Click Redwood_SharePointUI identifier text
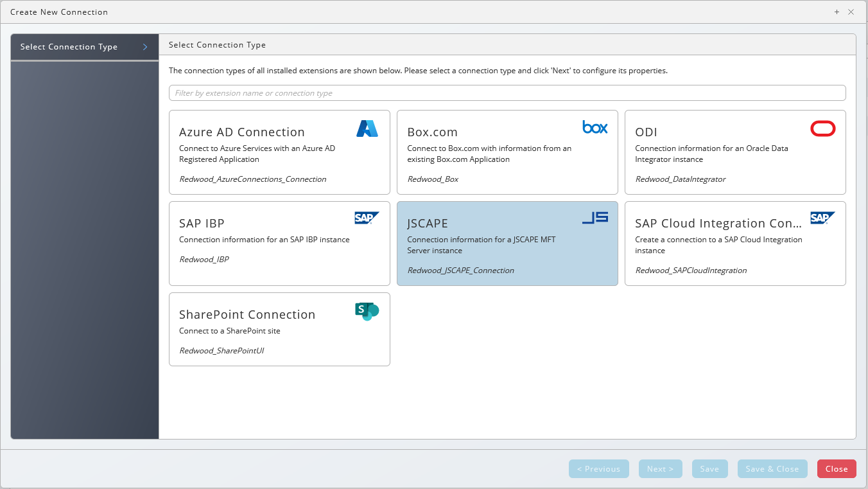The width and height of the screenshot is (868, 489). click(221, 351)
